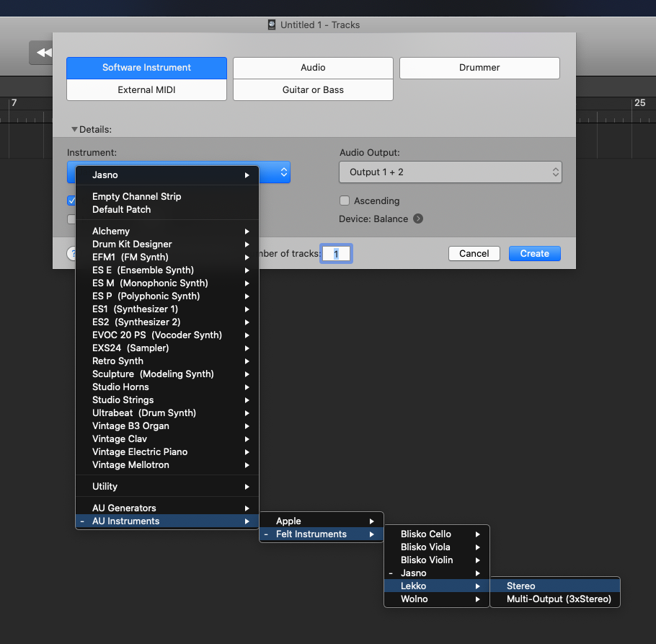Screen dimensions: 656x644
Task: Click the document icon in the title bar
Action: pos(272,25)
